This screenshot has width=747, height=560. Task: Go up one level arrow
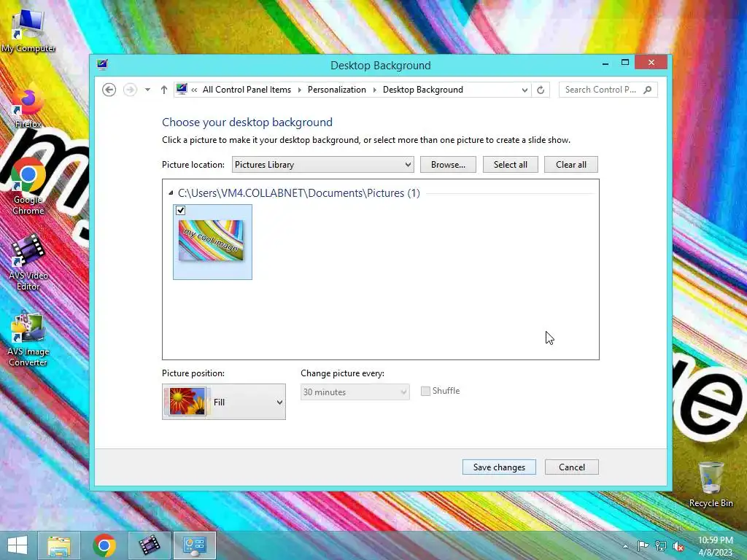click(164, 90)
